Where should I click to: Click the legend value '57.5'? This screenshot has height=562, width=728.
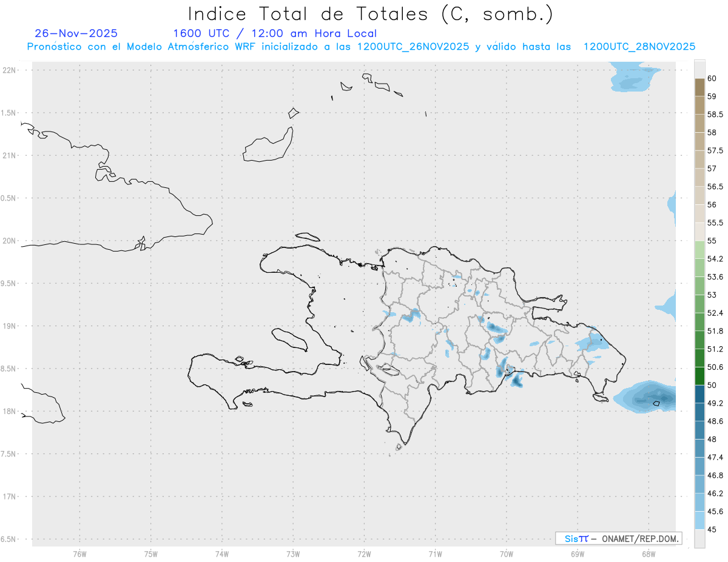[x=715, y=151]
